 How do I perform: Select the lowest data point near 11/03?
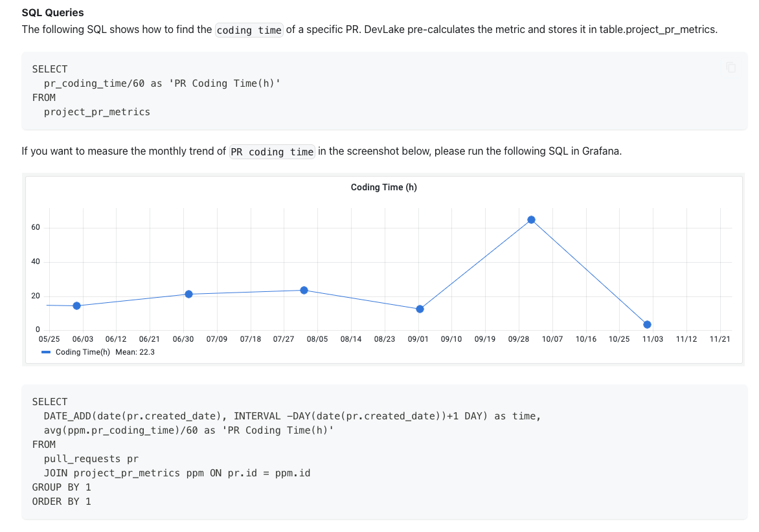coord(647,324)
